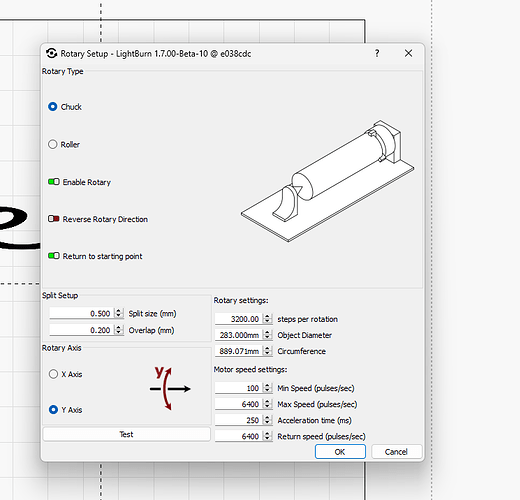Adjust the Return speed stepper
520x500 pixels.
(x=267, y=436)
